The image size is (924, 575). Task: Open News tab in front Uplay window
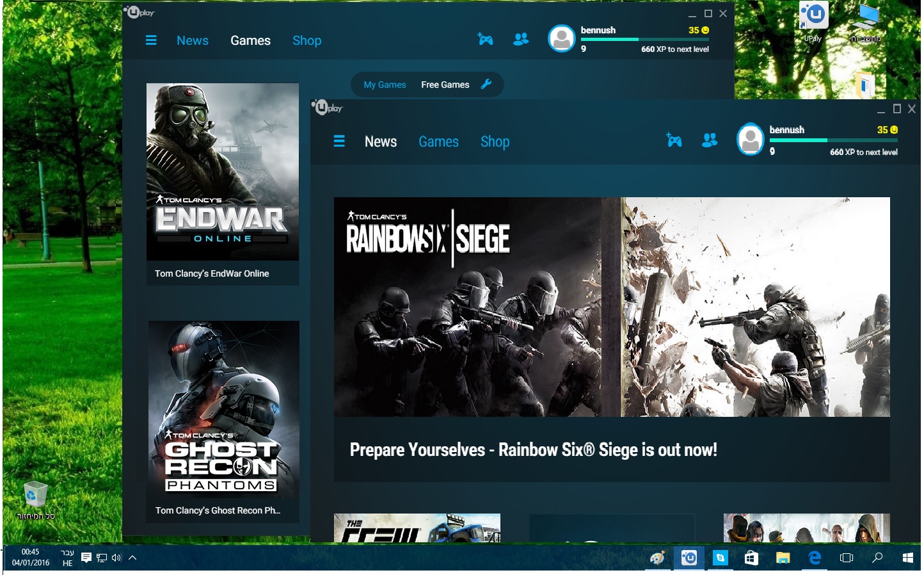coord(381,142)
